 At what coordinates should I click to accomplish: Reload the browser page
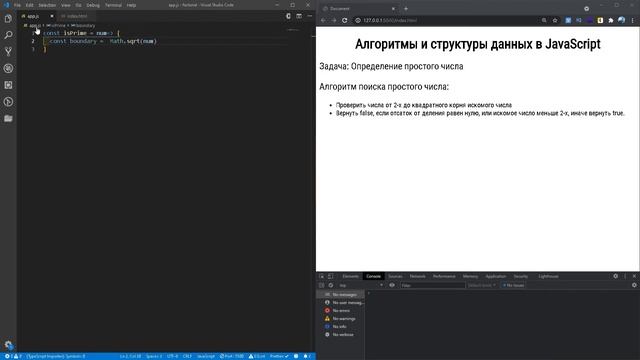tap(344, 20)
